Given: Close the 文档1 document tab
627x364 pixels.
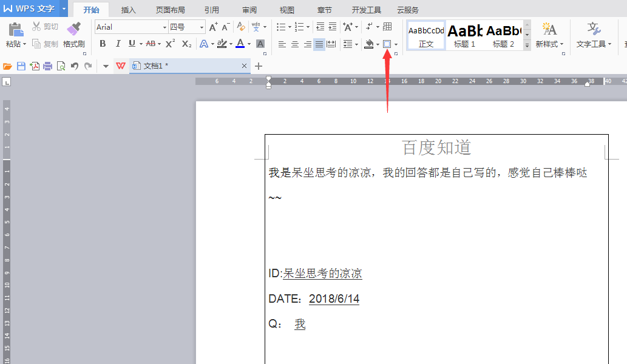Looking at the screenshot, I should pyautogui.click(x=245, y=66).
